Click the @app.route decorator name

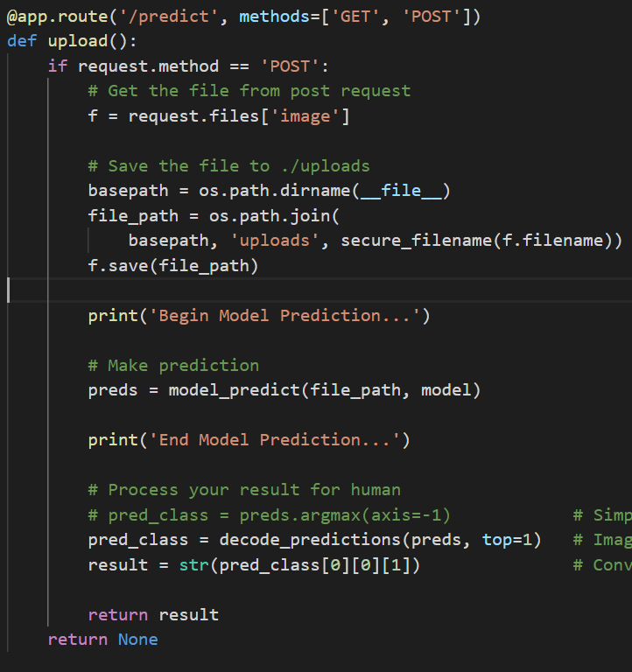tap(58, 17)
